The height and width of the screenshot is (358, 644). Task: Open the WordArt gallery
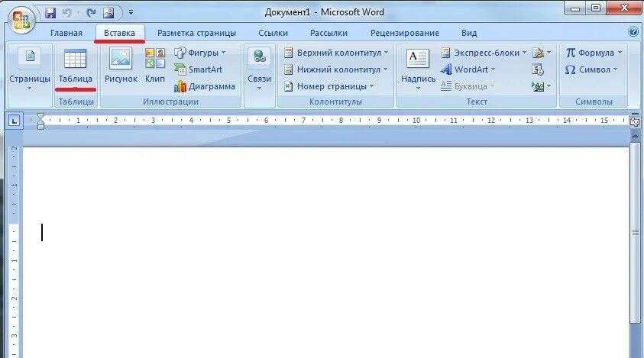468,69
